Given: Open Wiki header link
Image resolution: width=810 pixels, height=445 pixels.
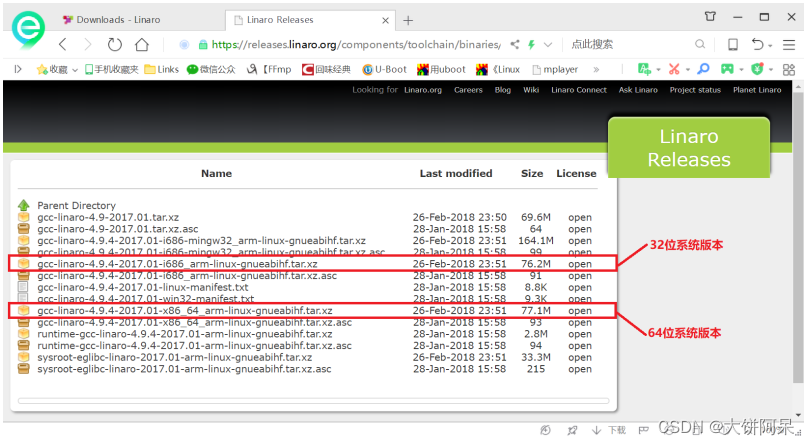Looking at the screenshot, I should coord(531,90).
